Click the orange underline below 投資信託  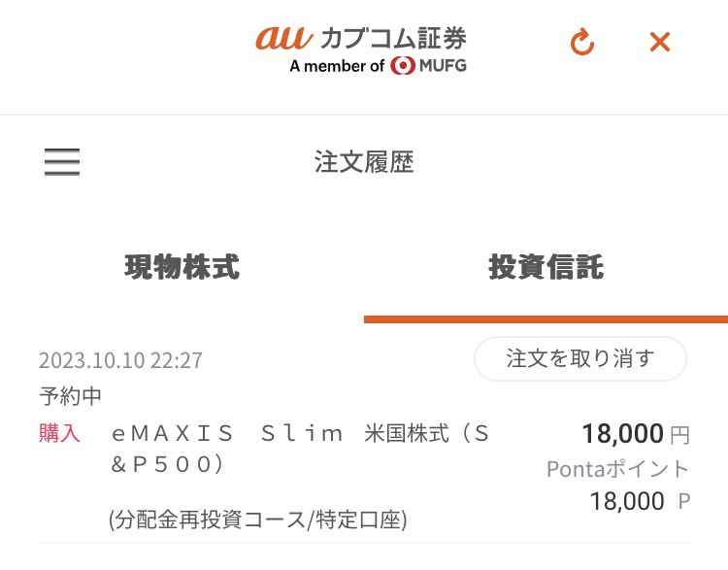[x=546, y=319]
